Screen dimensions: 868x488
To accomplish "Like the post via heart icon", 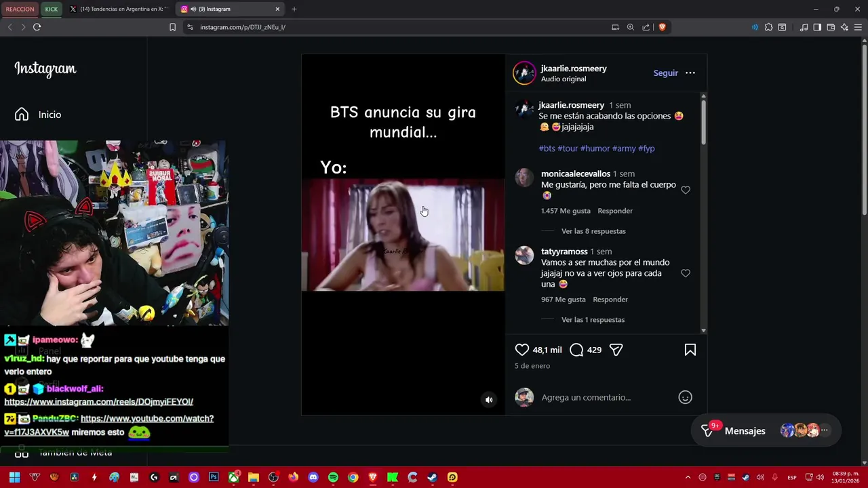I will coord(521,350).
